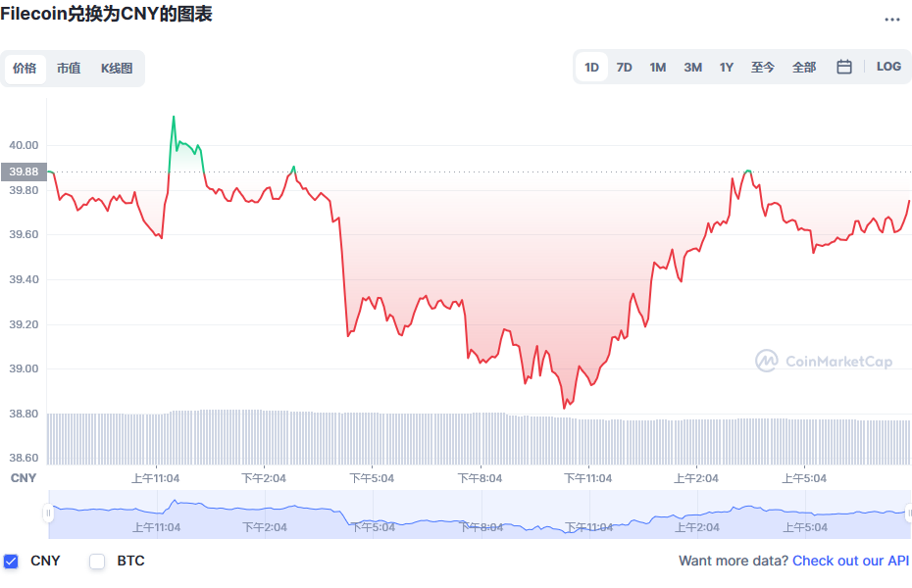The image size is (912, 588).
Task: Grab the right handle of range navigator
Action: point(909,514)
